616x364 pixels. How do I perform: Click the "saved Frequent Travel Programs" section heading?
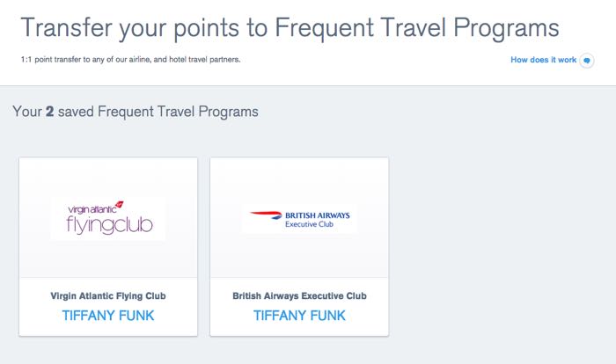pos(158,112)
